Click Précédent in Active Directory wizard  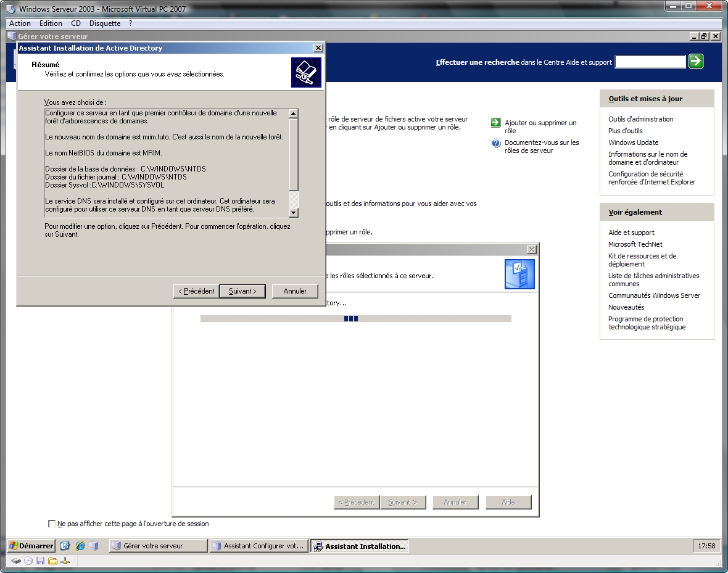196,291
